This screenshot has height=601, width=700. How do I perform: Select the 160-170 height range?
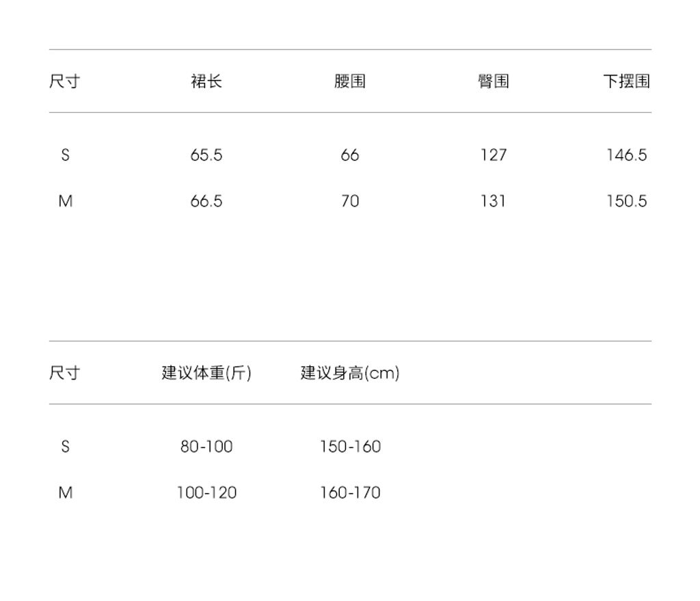[350, 492]
